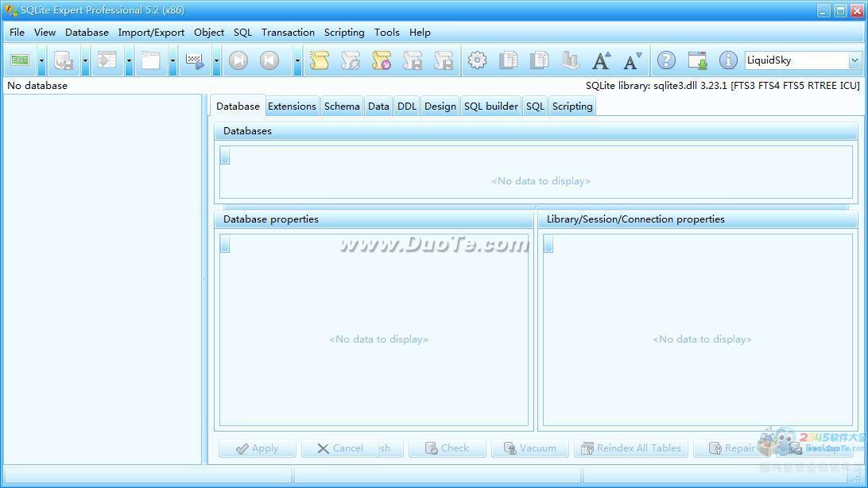The width and height of the screenshot is (868, 488).
Task: Click the new script scroll with sparkle icon
Action: coord(320,60)
